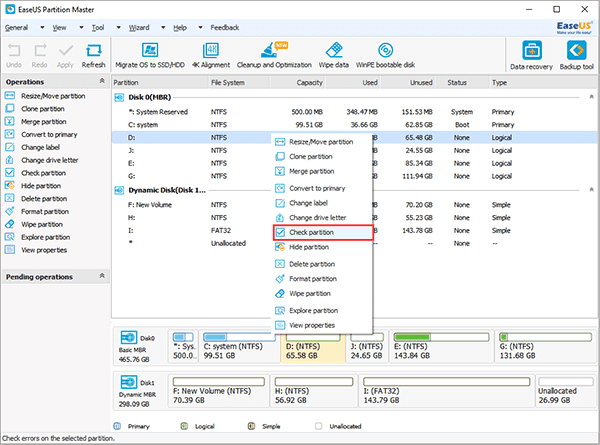
Task: Sort by the Status column header
Action: 462,82
